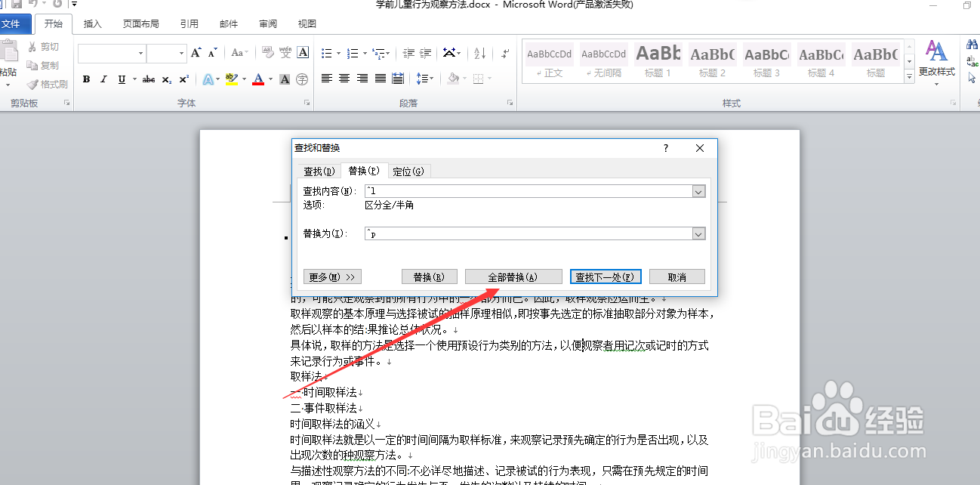Click the Numbering list icon
The width and height of the screenshot is (980, 485).
[x=354, y=53]
